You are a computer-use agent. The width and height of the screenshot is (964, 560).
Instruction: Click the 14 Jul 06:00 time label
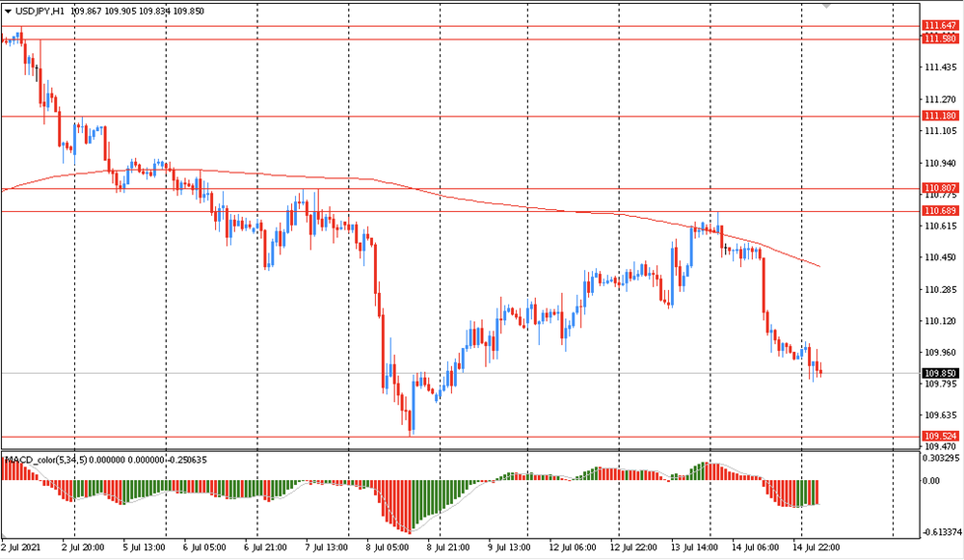pos(756,547)
